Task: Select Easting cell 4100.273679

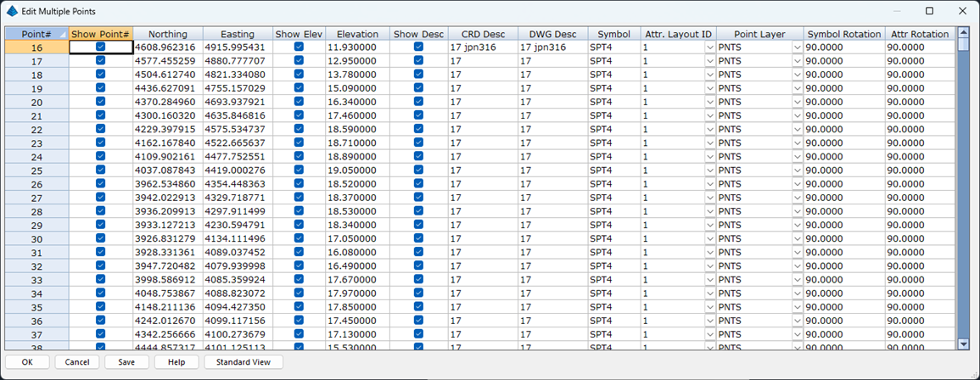Action: (x=238, y=334)
